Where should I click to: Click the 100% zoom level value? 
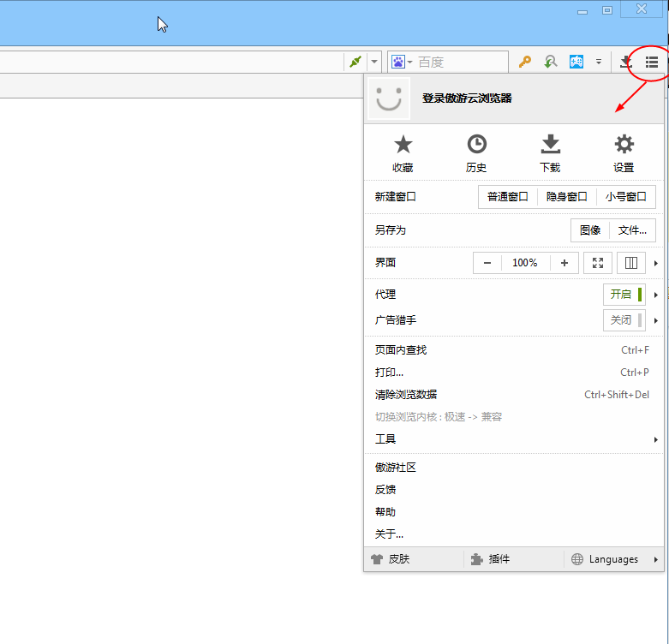tap(525, 263)
